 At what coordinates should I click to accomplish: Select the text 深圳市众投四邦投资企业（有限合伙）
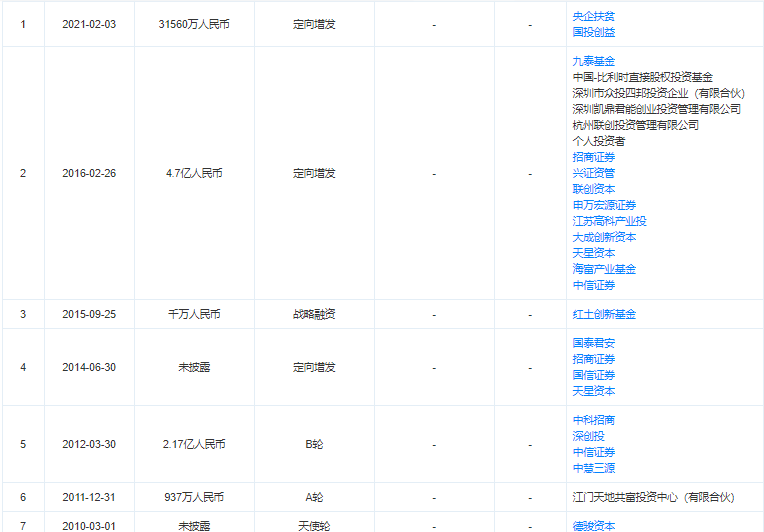pyautogui.click(x=659, y=93)
